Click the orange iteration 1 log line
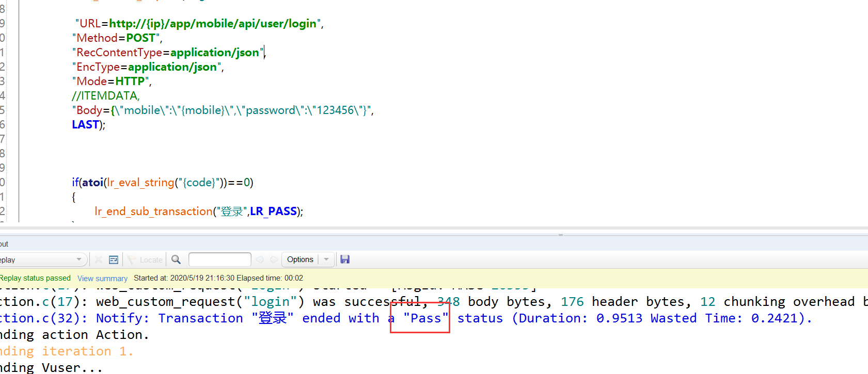The image size is (868, 374). click(x=67, y=351)
